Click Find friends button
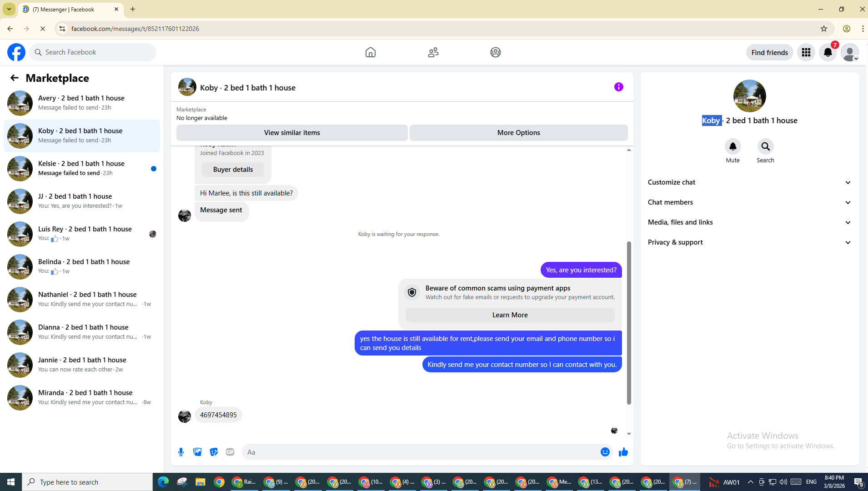Image resolution: width=868 pixels, height=491 pixels. (x=769, y=52)
